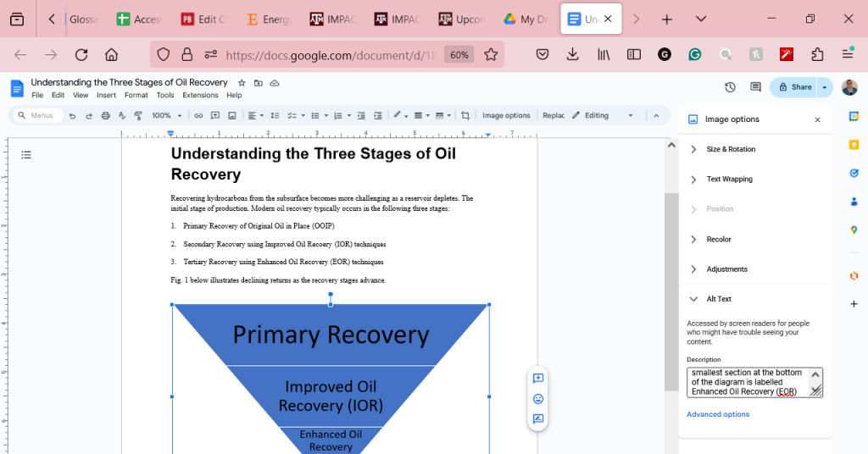868x454 pixels.
Task: Open the border dash dropdown
Action: [x=443, y=115]
